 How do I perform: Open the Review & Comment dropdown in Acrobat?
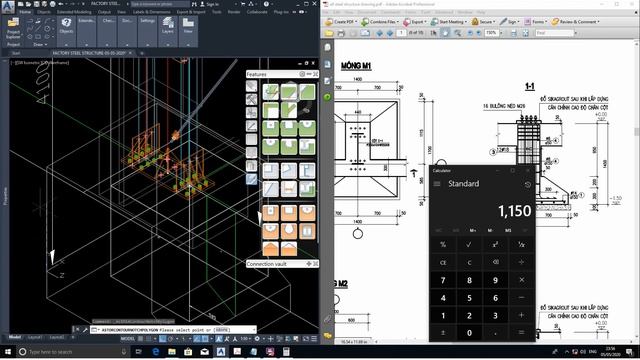[575, 22]
